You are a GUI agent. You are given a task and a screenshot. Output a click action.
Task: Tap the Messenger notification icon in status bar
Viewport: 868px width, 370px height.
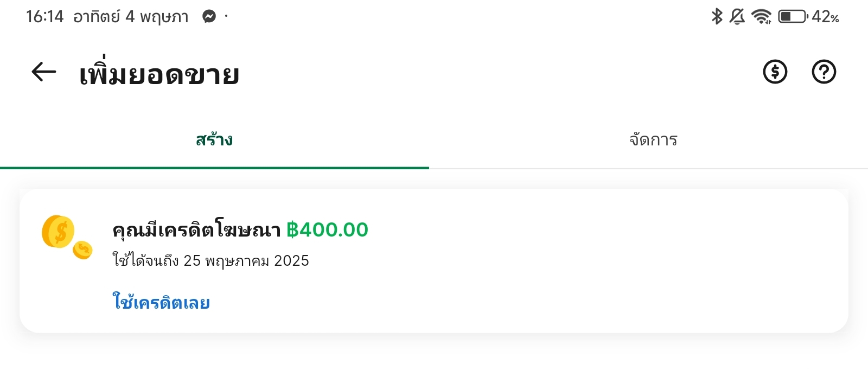click(209, 17)
